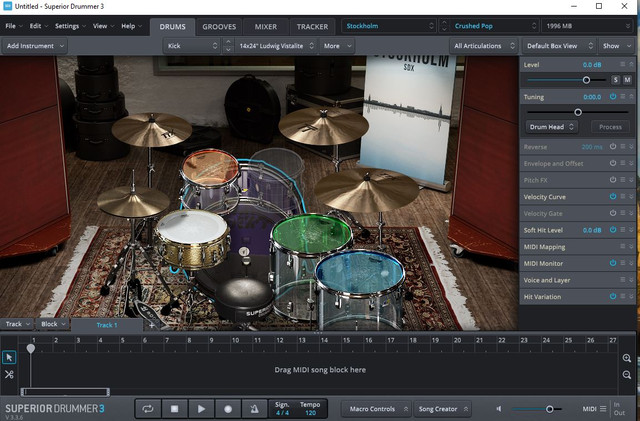Image resolution: width=640 pixels, height=421 pixels.
Task: Toggle Tuning power button
Action: (x=613, y=96)
